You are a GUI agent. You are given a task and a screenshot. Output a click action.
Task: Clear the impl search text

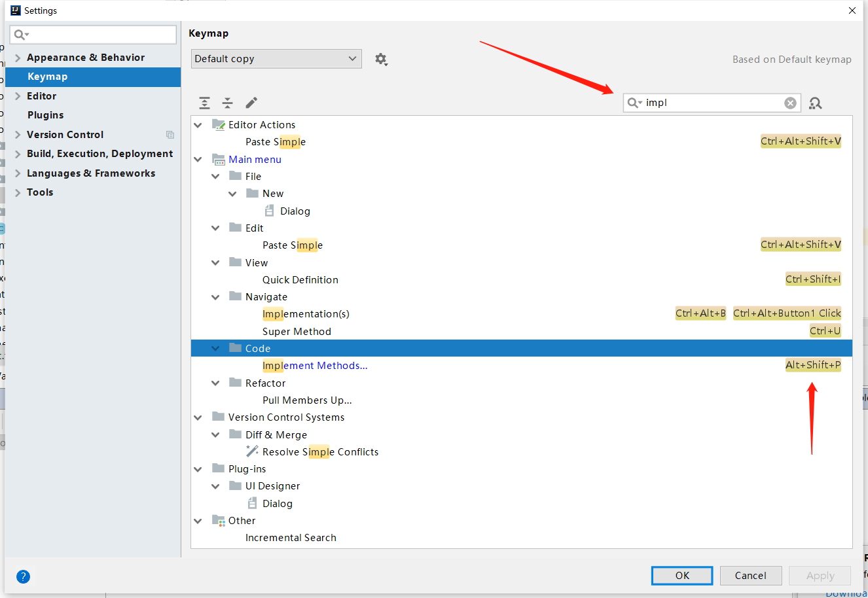[x=791, y=103]
